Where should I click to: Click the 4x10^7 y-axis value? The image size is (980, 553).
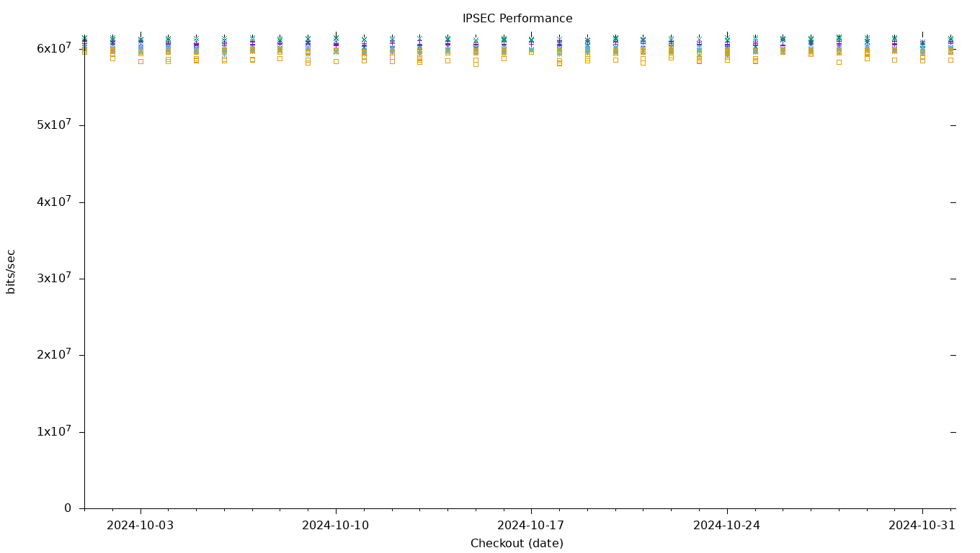54,201
